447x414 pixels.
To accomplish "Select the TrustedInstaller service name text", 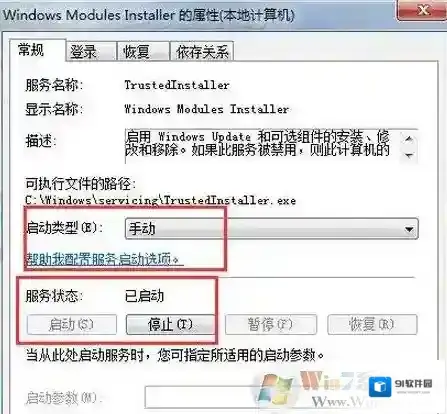I will (177, 85).
